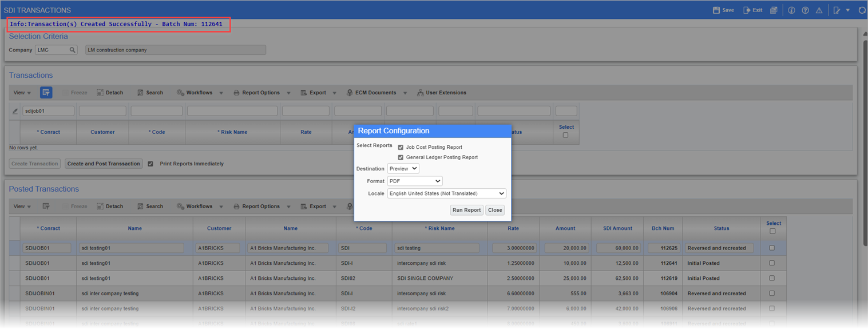
Task: Sort by Status column in Posted Transactions
Action: point(722,228)
